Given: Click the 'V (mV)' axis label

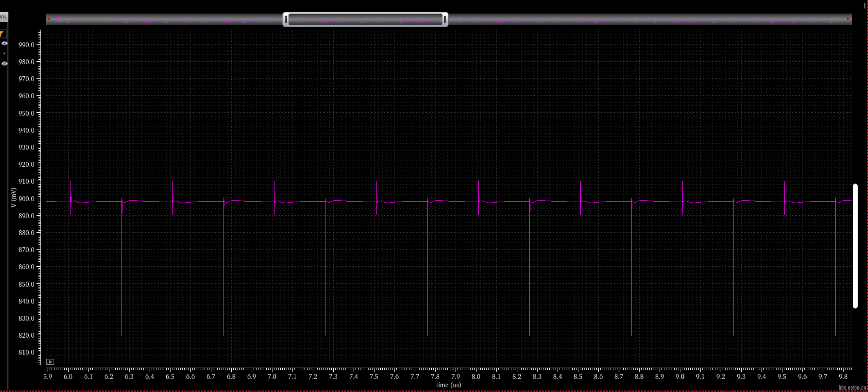Looking at the screenshot, I should (13, 198).
